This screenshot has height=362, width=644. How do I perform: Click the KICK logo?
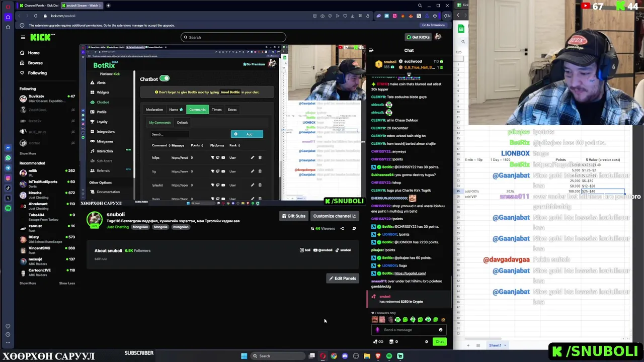click(x=40, y=37)
